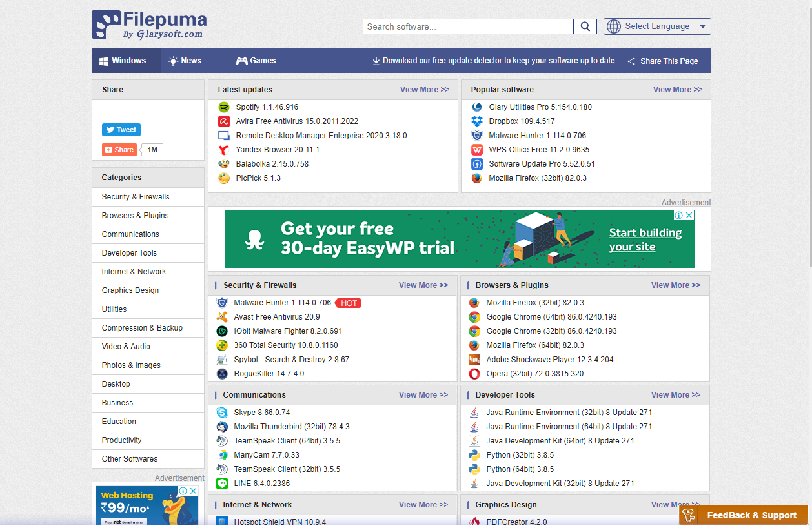Click the Skype icon under Communications
Screen dimensions: 812x530
click(222, 413)
